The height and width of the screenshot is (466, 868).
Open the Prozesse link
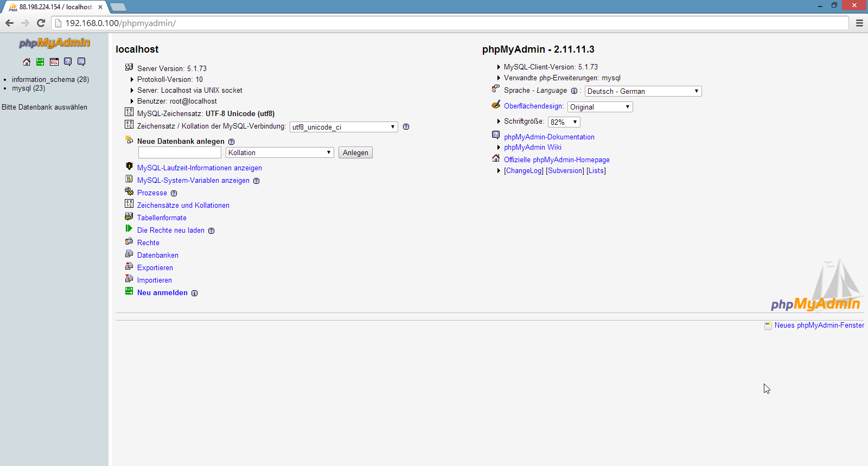152,193
